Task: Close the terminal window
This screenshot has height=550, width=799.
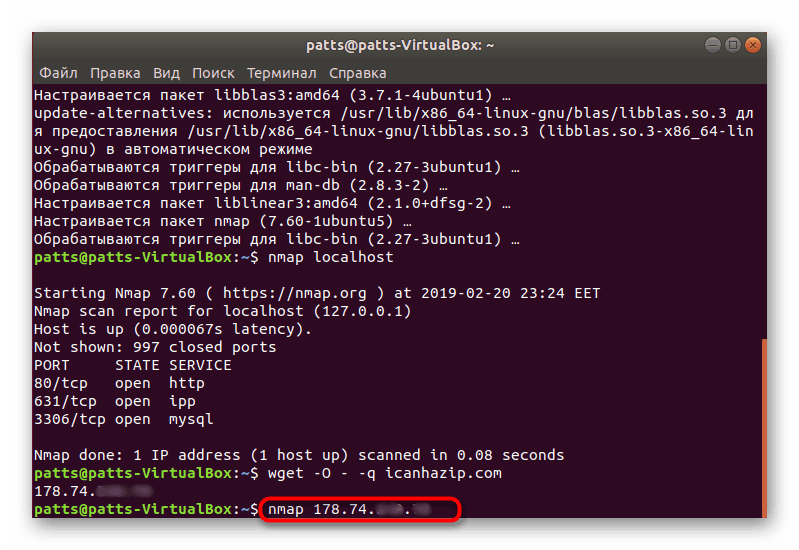Action: click(753, 45)
